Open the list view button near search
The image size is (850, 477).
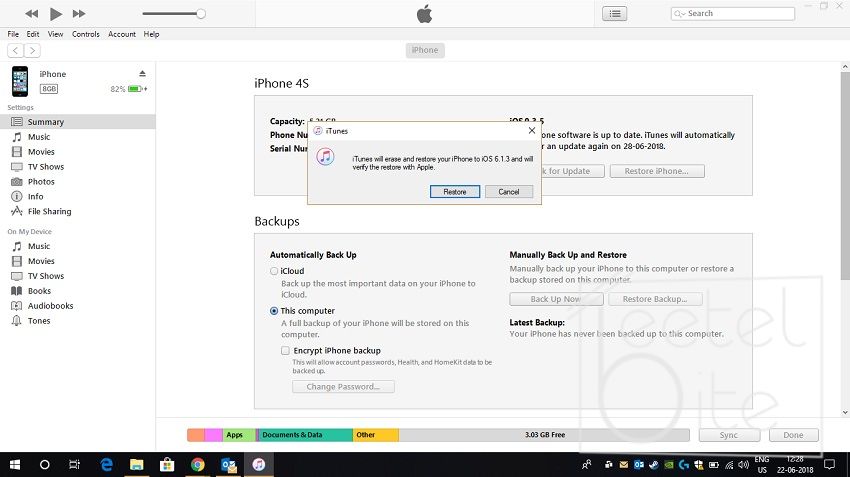click(614, 14)
